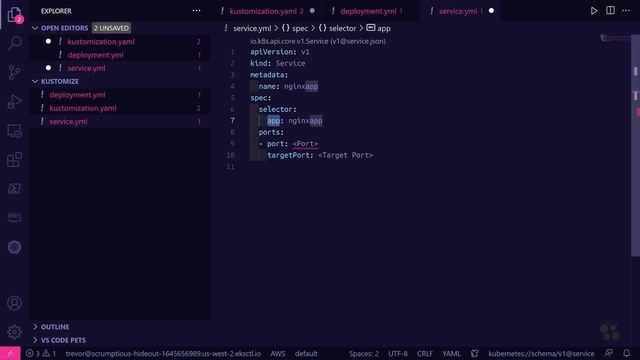
Task: Open the Explorer view icon
Action: (x=14, y=15)
